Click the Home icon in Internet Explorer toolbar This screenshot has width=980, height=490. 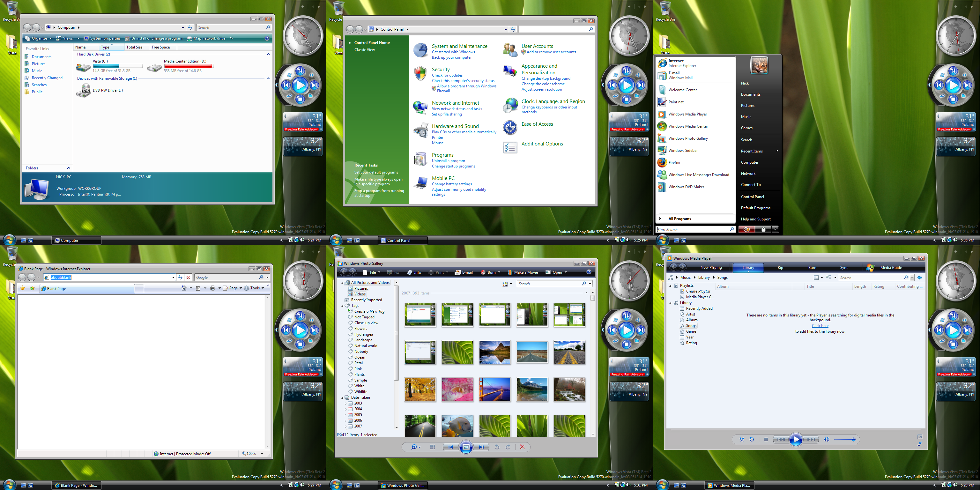[x=184, y=288]
